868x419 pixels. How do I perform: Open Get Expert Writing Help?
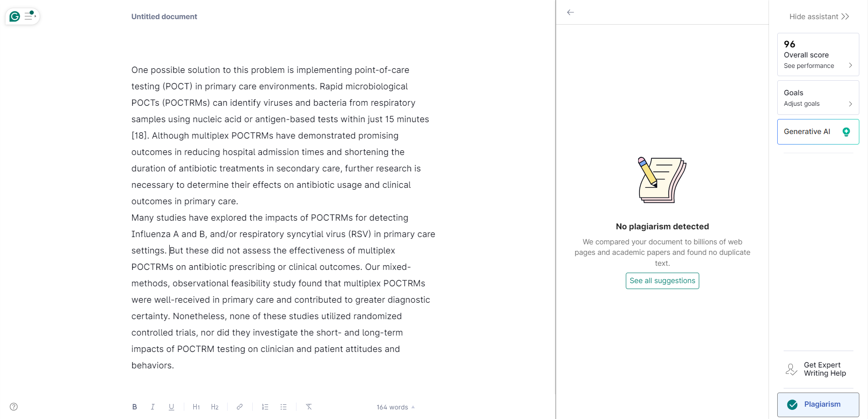[817, 369]
